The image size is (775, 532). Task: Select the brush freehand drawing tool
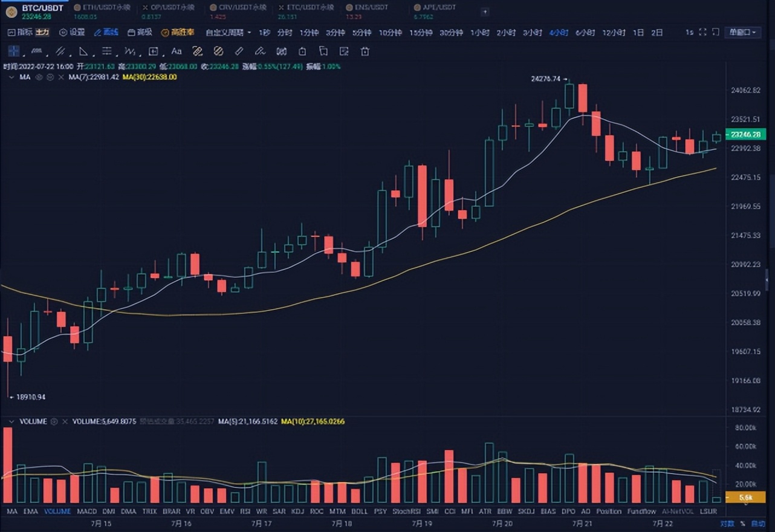pyautogui.click(x=260, y=51)
